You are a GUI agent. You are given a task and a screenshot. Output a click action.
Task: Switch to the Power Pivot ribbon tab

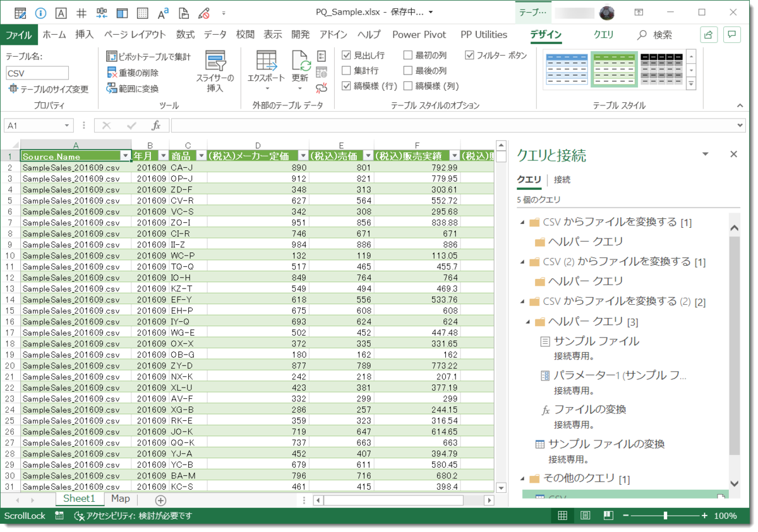point(419,35)
